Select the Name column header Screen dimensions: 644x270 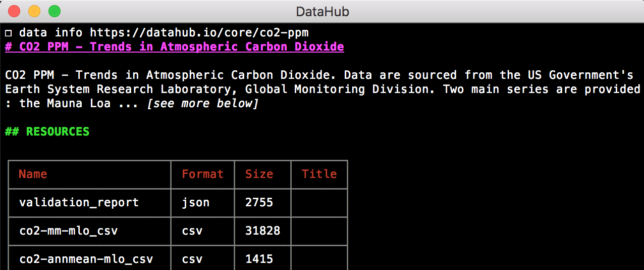tap(33, 174)
